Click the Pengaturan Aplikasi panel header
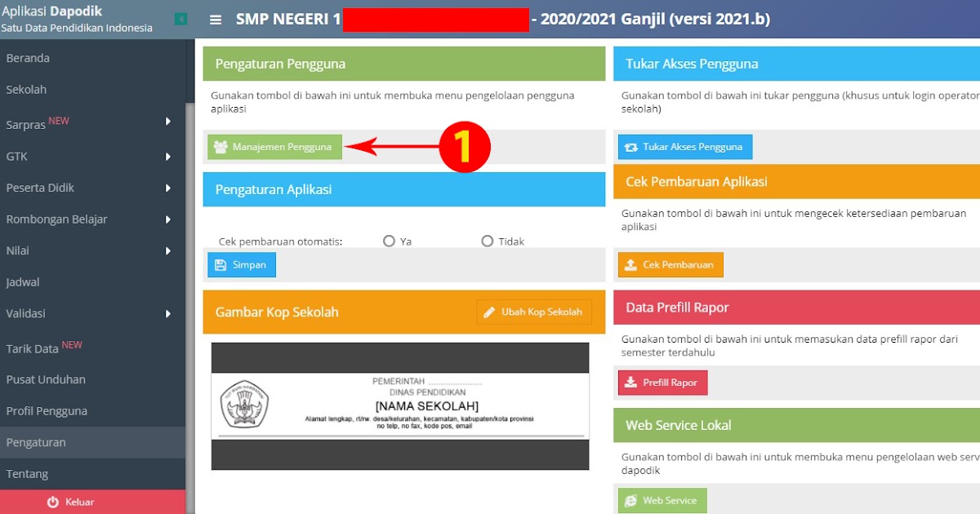980x514 pixels. coord(404,189)
